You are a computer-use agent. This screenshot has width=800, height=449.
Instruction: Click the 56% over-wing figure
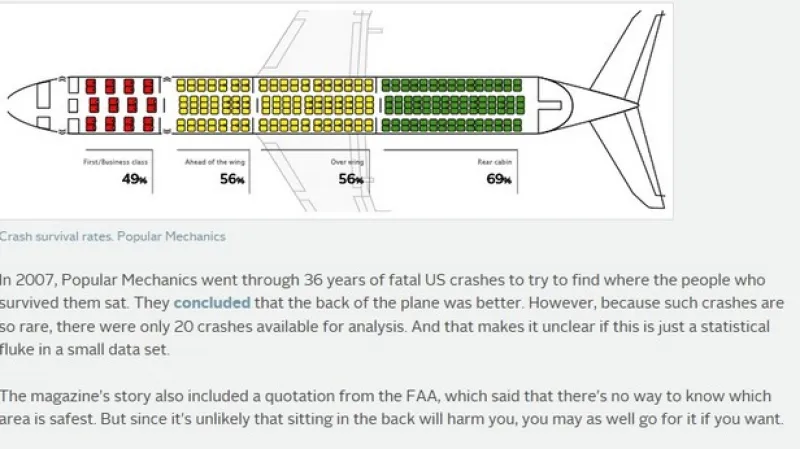[x=351, y=180]
